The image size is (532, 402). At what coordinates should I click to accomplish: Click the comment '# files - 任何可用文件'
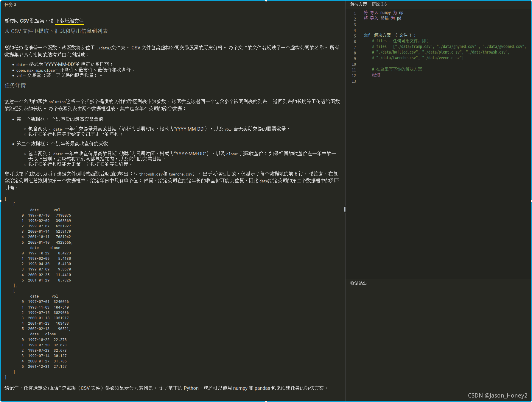(x=400, y=41)
